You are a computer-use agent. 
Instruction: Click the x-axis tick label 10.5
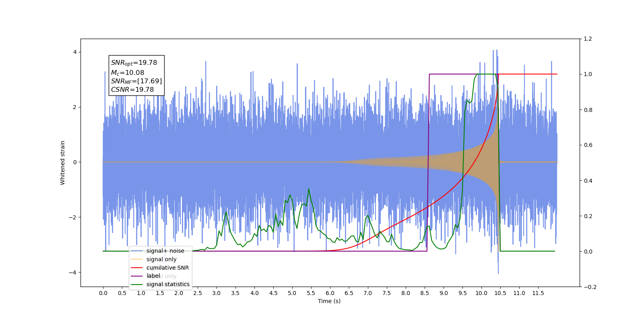click(x=500, y=293)
